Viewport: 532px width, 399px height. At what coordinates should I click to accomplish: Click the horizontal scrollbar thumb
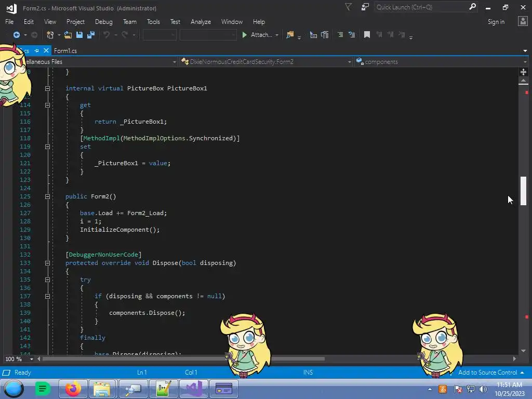(x=183, y=358)
